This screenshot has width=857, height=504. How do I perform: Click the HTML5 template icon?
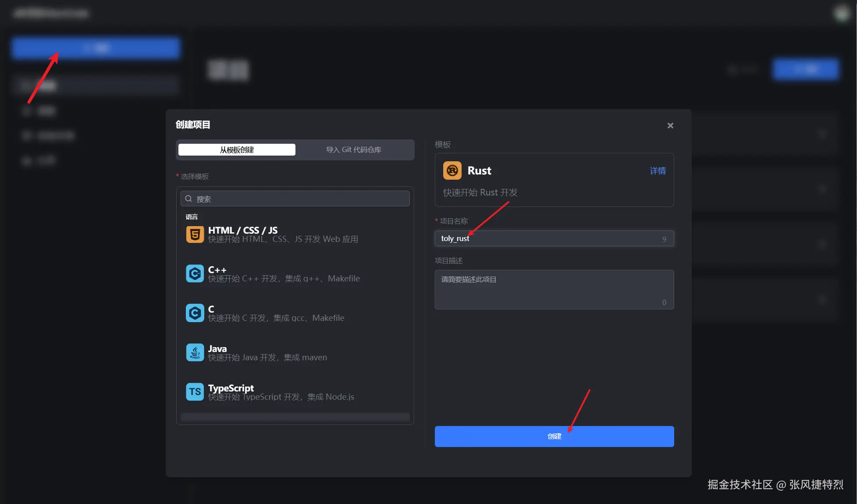point(195,234)
